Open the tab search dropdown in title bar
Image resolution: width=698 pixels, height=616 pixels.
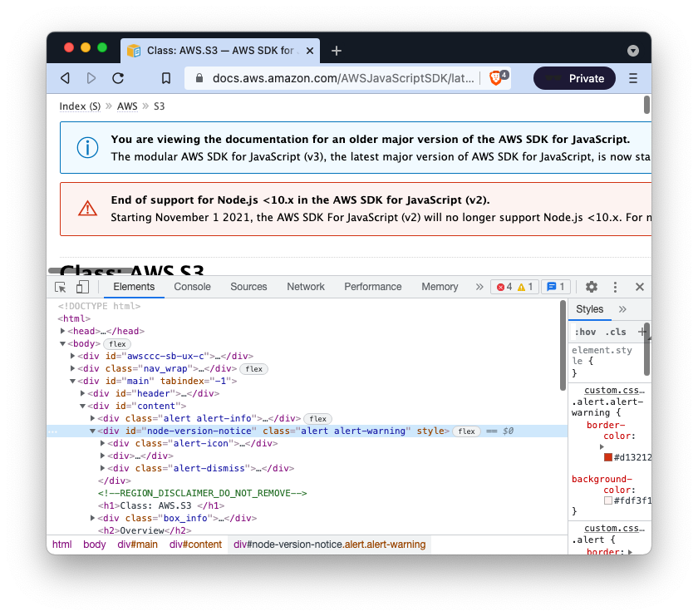(633, 51)
